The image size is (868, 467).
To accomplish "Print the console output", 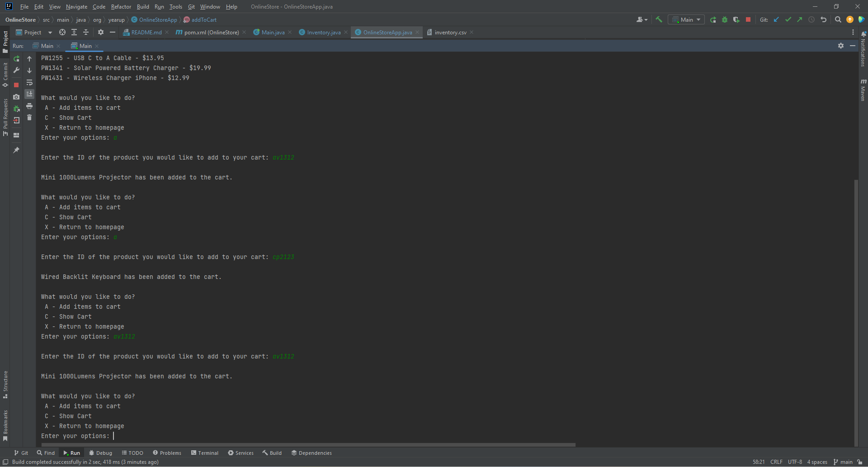I will click(29, 106).
